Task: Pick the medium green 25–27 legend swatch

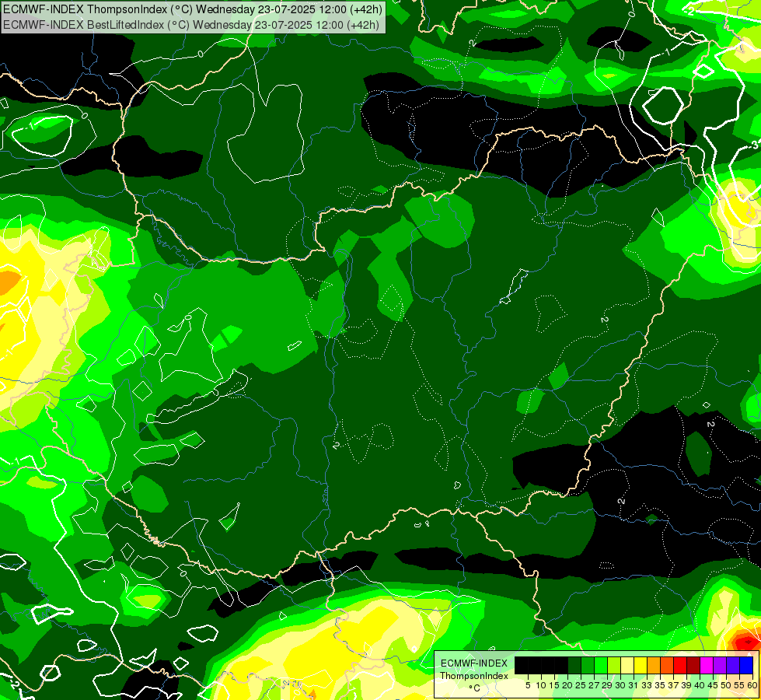Action: (x=588, y=665)
